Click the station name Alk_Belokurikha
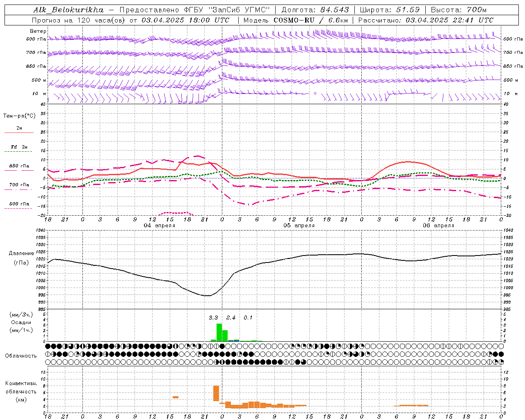This screenshot has width=525, height=420. coord(68,10)
